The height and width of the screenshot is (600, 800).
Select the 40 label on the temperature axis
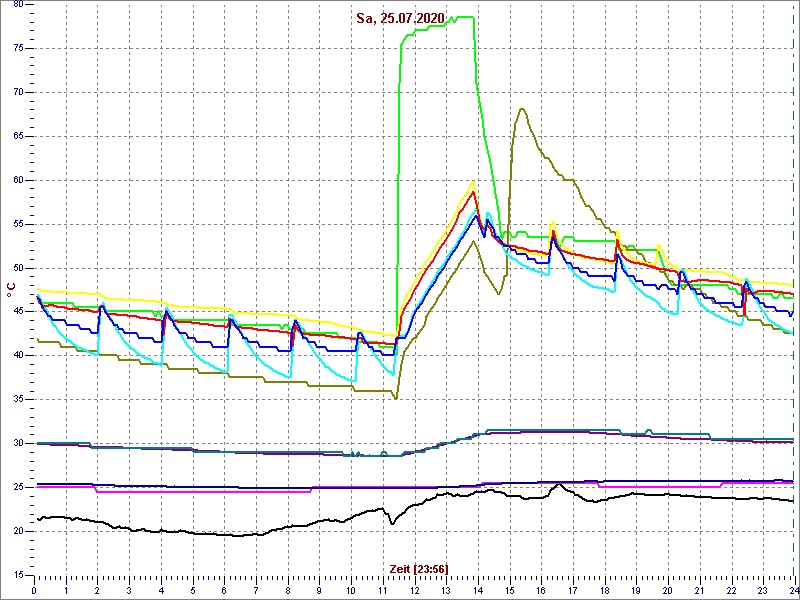[x=18, y=356]
